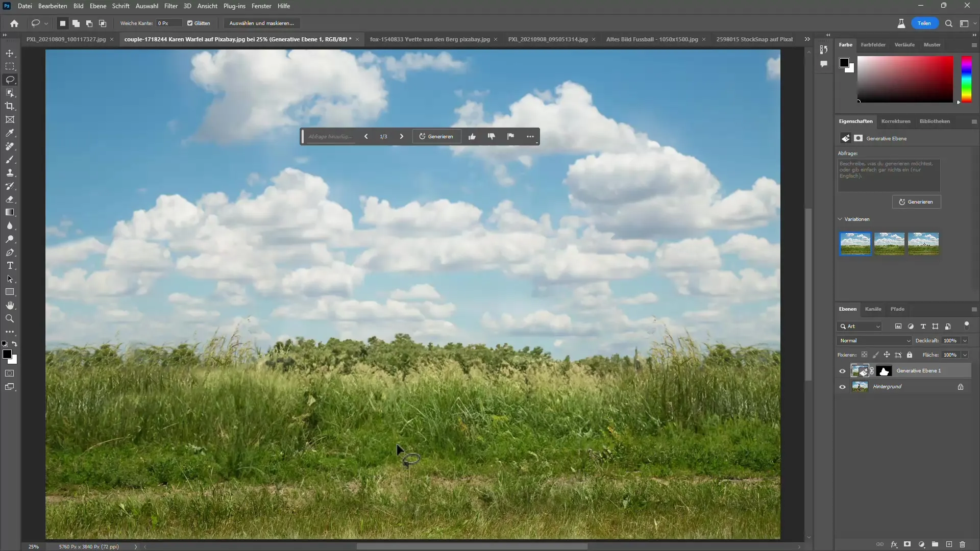Click the first variation thumbnail
Image resolution: width=980 pixels, height=551 pixels.
(x=855, y=243)
